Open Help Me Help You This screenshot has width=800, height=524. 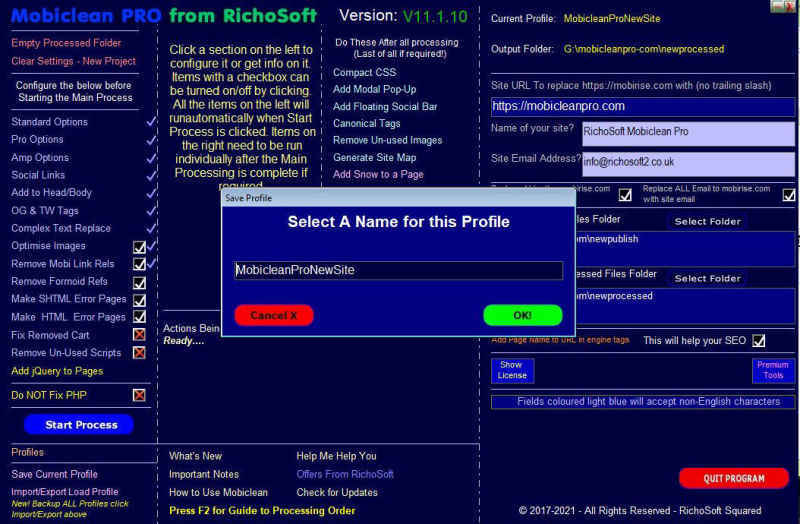(x=336, y=456)
